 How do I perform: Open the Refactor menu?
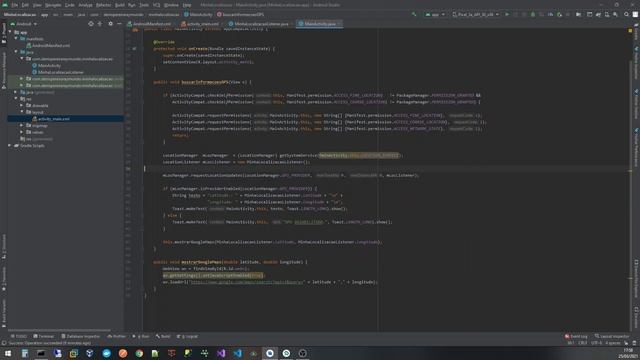[104, 5]
